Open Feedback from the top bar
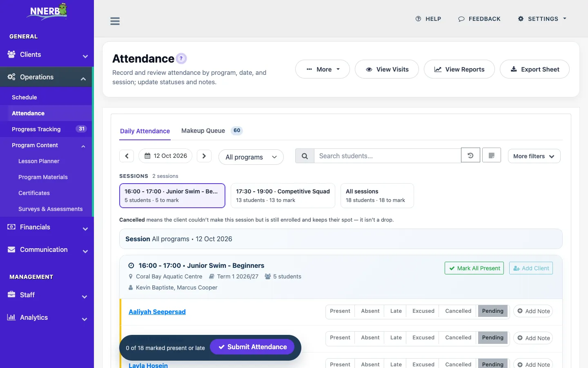The width and height of the screenshot is (588, 368). point(479,19)
